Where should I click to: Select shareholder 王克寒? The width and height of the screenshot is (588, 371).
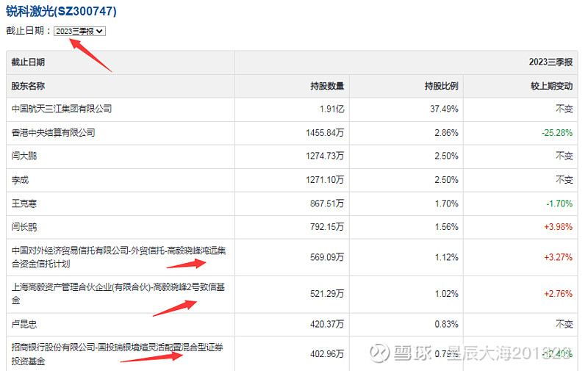pos(24,203)
